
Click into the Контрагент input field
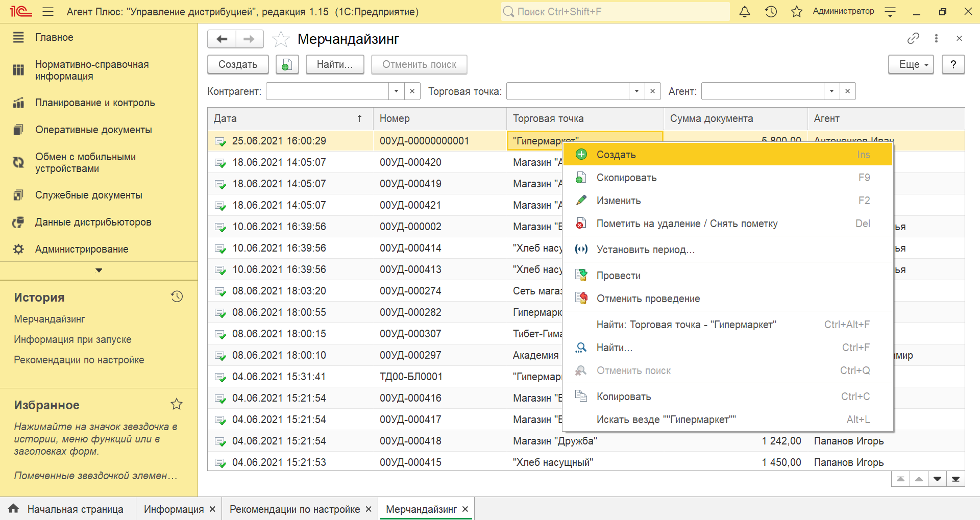[x=328, y=91]
